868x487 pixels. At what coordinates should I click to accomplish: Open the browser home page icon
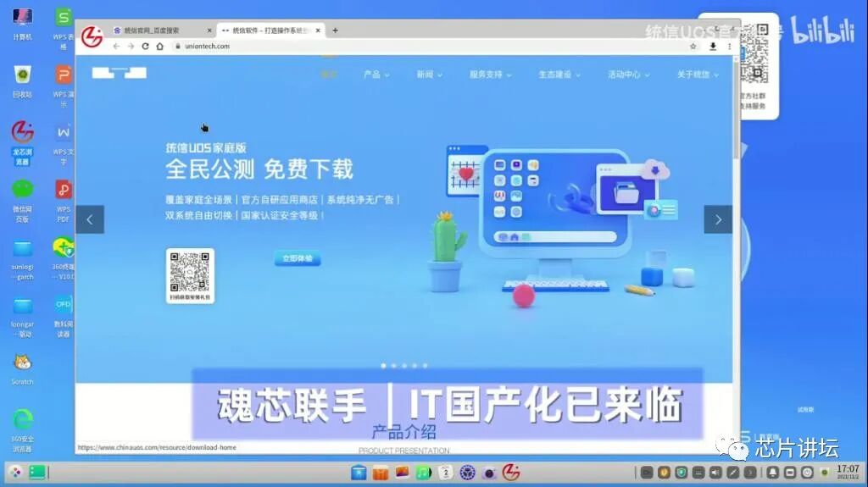[160, 47]
